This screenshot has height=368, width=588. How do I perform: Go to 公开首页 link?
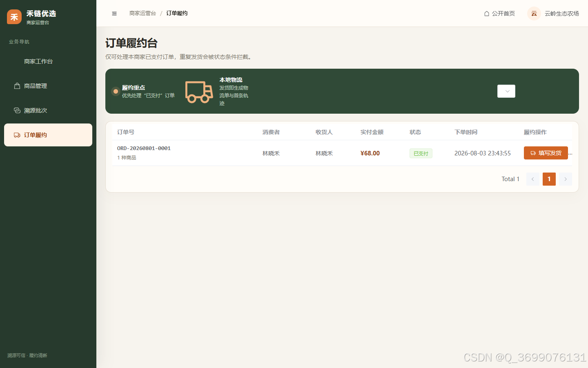499,13
